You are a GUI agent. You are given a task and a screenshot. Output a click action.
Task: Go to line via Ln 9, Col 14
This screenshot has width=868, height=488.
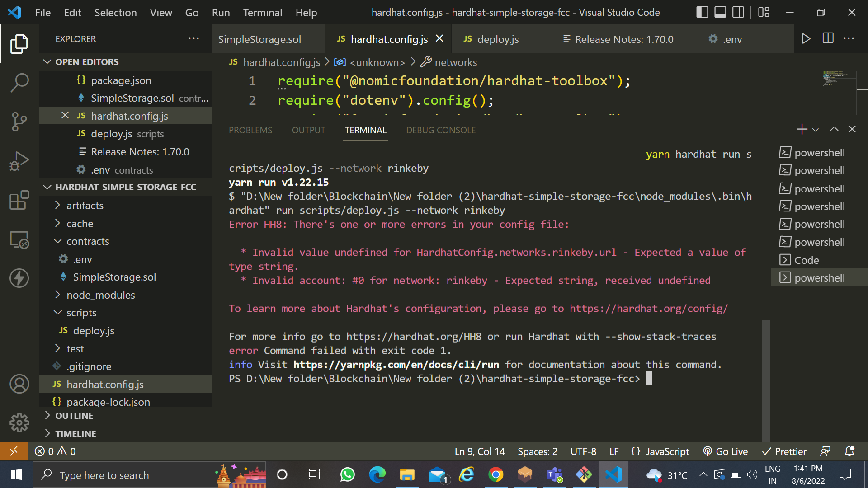pyautogui.click(x=480, y=451)
